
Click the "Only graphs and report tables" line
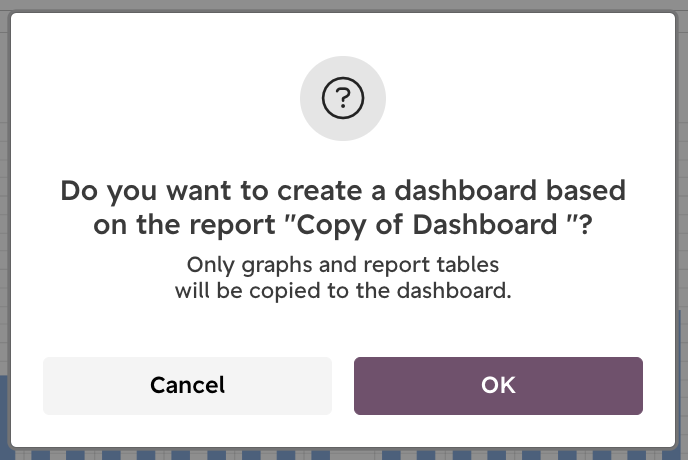pos(343,265)
